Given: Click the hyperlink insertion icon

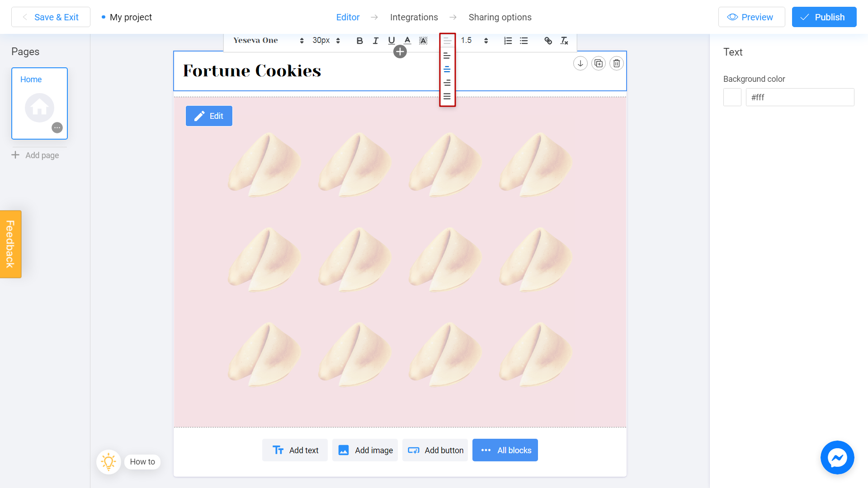Looking at the screenshot, I should click(548, 41).
